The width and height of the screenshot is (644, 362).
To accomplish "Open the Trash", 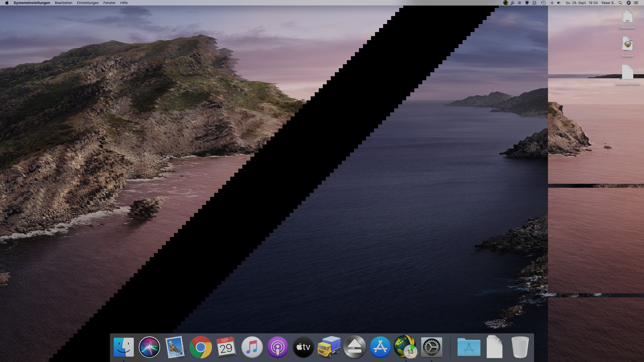I will pyautogui.click(x=520, y=347).
